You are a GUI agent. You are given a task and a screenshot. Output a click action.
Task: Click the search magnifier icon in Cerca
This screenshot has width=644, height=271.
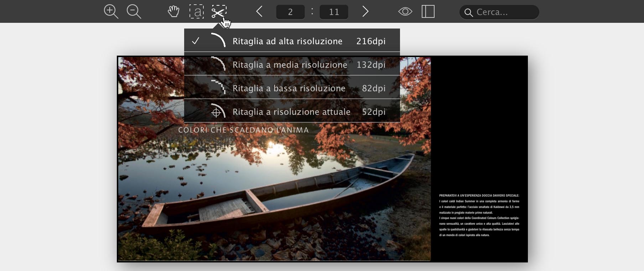point(469,13)
